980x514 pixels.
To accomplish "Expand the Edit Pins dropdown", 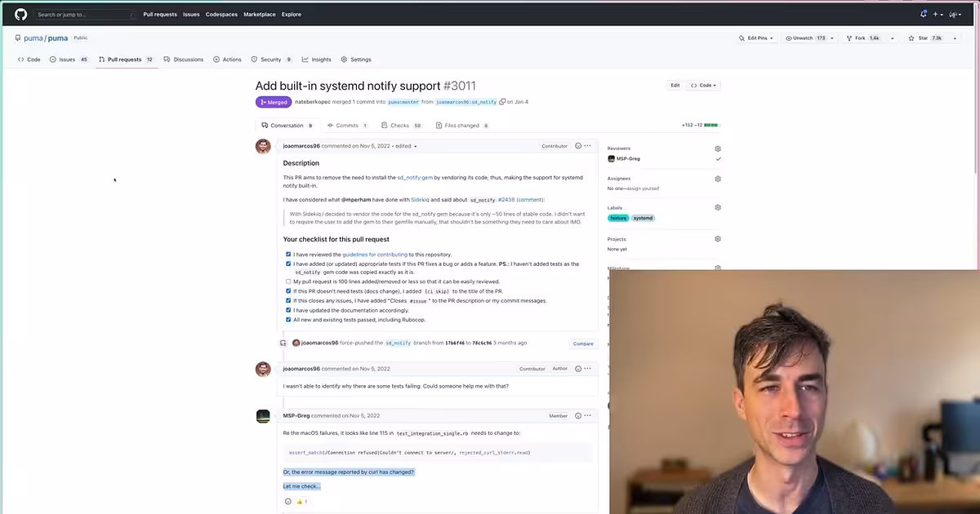I will [x=758, y=38].
